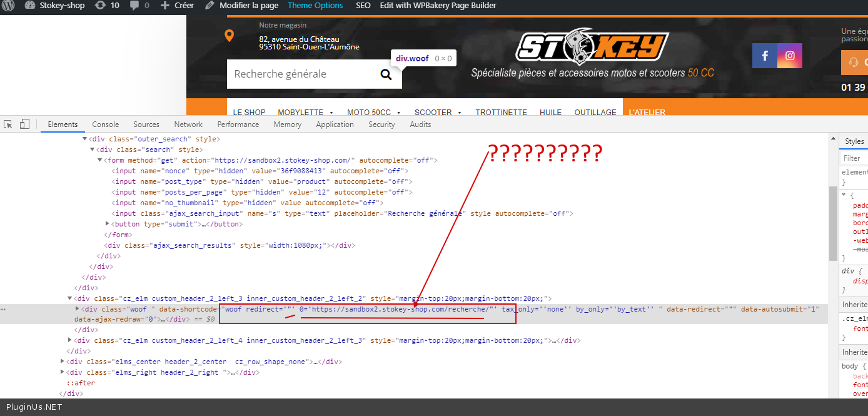
Task: Switch to the Network tab
Action: tap(188, 124)
